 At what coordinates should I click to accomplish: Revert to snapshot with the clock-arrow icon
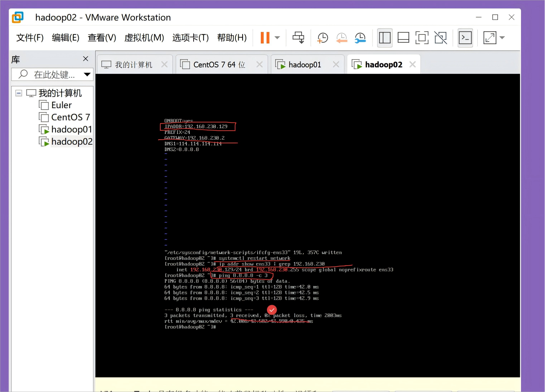pos(342,38)
